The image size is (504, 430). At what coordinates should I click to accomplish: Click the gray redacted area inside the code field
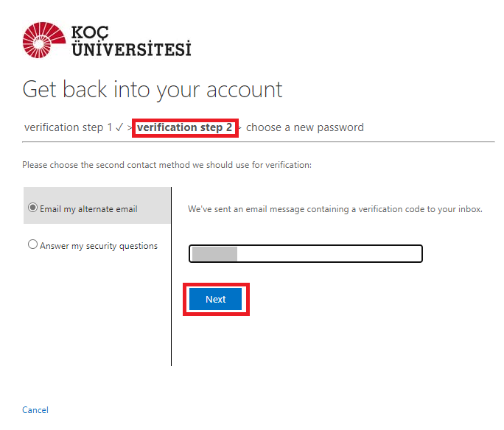pyautogui.click(x=214, y=254)
